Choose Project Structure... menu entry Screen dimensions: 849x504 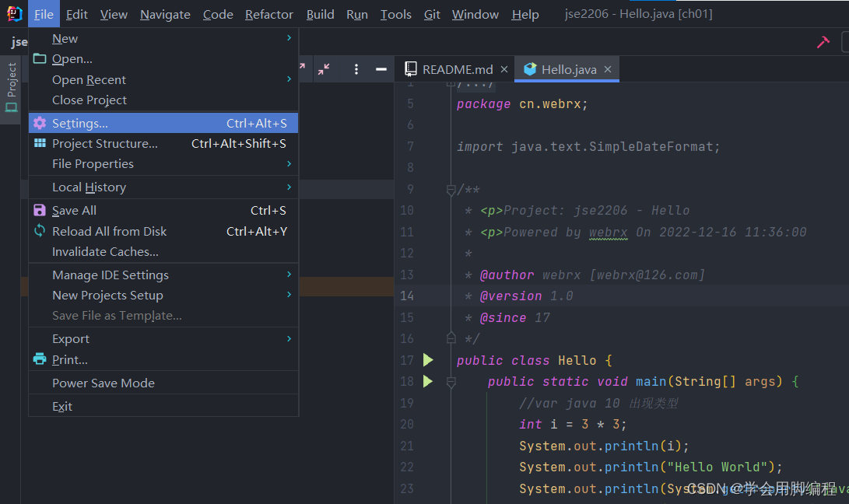click(x=163, y=143)
